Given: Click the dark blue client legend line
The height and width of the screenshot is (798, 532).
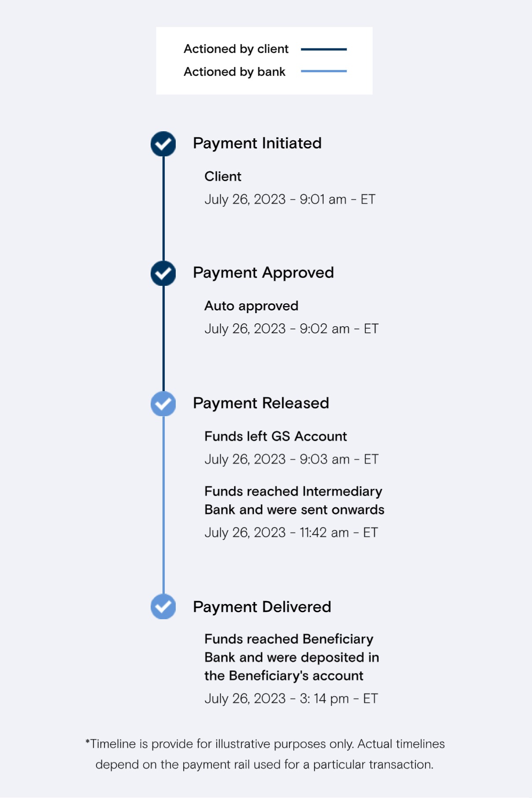Looking at the screenshot, I should click(x=324, y=49).
